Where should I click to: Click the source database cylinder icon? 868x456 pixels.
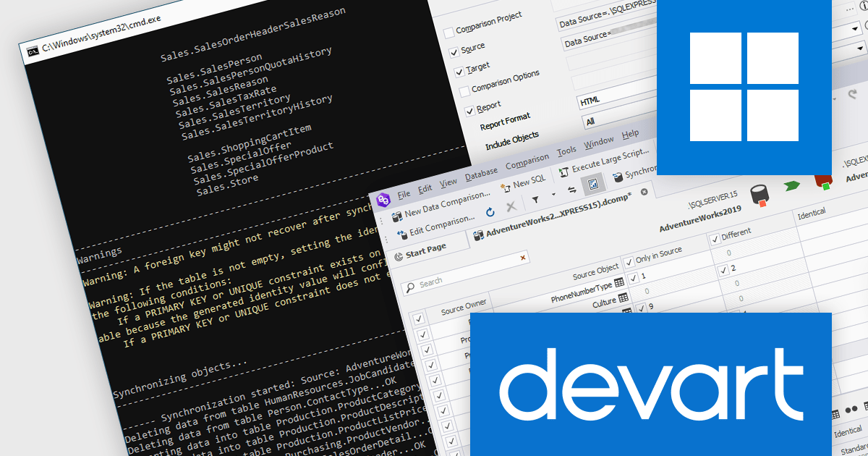click(x=758, y=195)
